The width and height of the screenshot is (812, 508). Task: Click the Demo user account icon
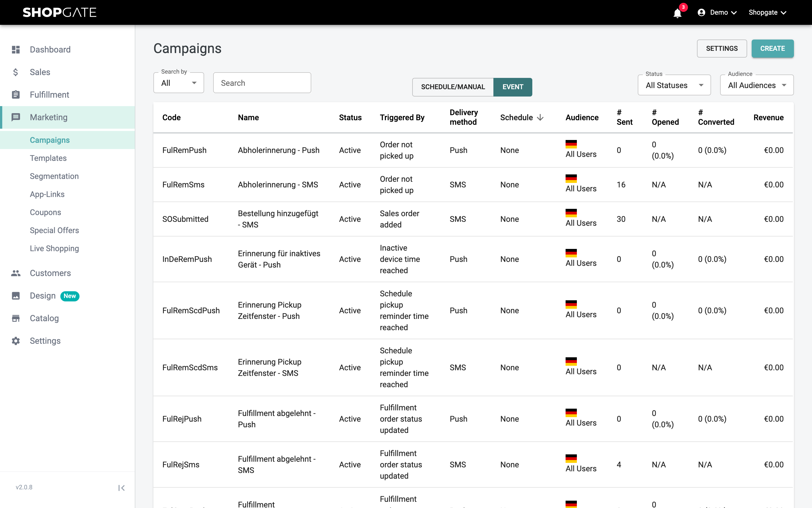tap(701, 12)
